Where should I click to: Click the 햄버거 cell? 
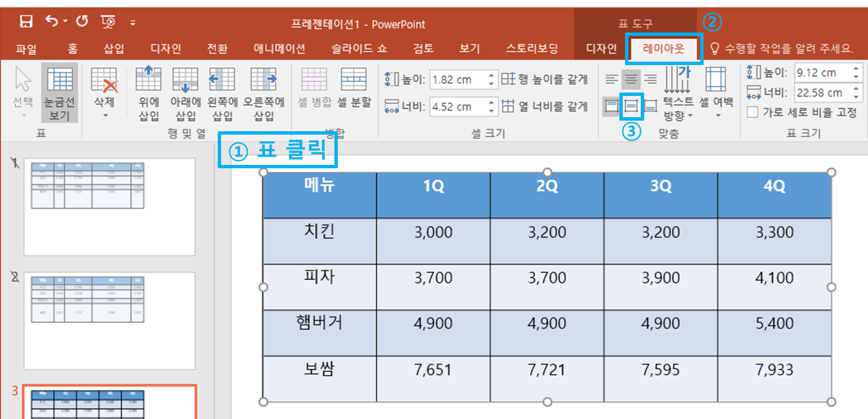coord(320,333)
